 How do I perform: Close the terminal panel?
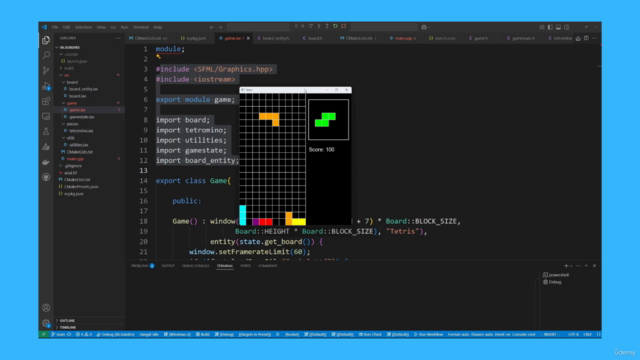coord(594,266)
